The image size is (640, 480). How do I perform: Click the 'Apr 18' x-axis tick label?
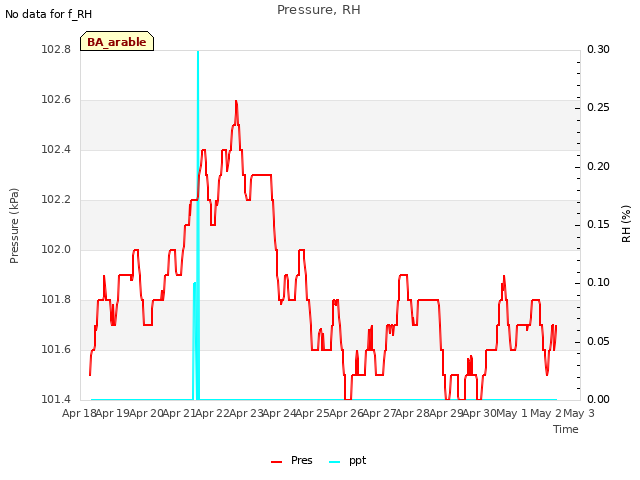click(x=79, y=413)
